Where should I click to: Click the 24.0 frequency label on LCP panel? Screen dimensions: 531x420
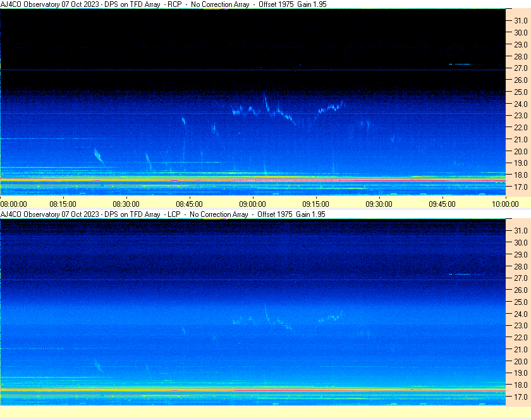[521, 314]
